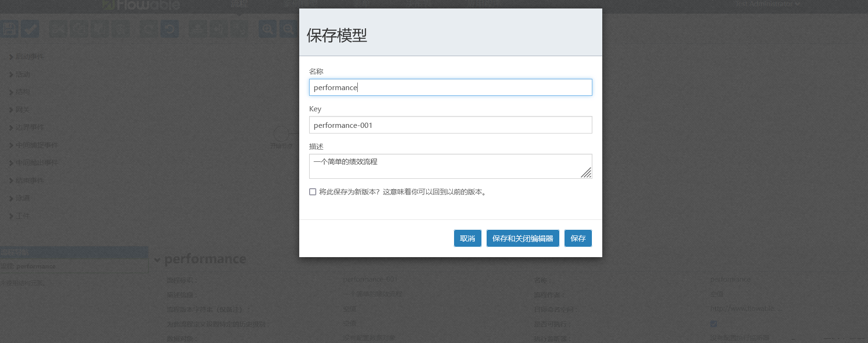Expand the 结束事件 palette group
868x343 pixels.
pyautogui.click(x=26, y=181)
